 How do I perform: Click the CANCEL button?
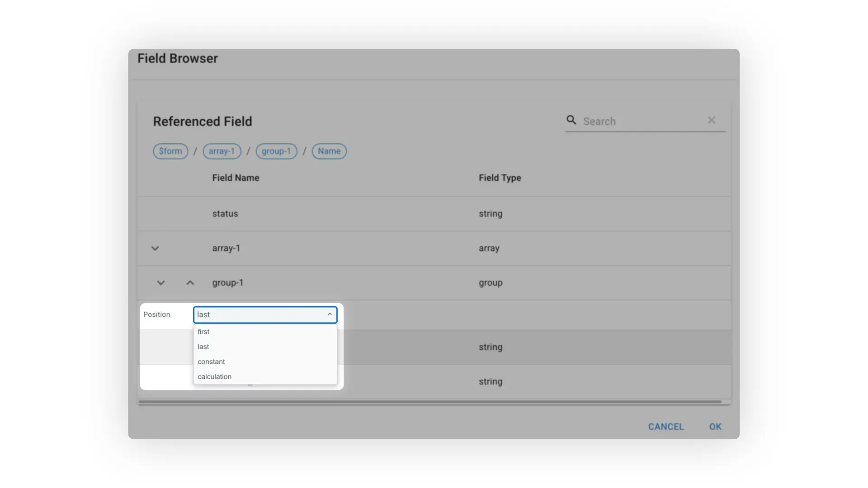click(665, 426)
